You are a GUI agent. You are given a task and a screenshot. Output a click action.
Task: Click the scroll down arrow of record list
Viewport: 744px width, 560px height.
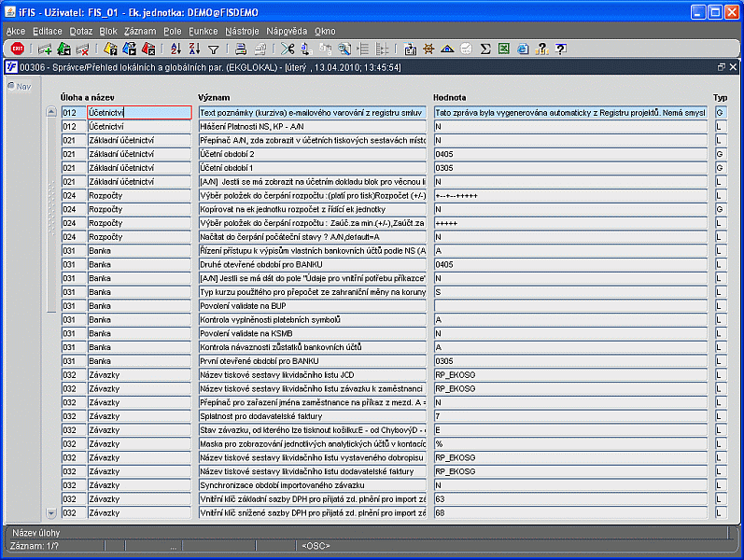pos(51,513)
